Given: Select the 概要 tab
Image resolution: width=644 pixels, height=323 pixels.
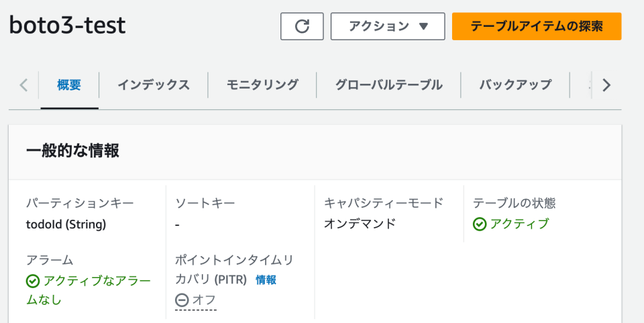Looking at the screenshot, I should click(x=69, y=85).
